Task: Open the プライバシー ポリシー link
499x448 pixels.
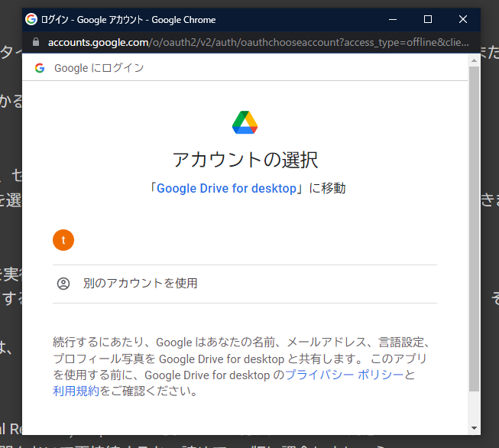Action: (x=345, y=375)
